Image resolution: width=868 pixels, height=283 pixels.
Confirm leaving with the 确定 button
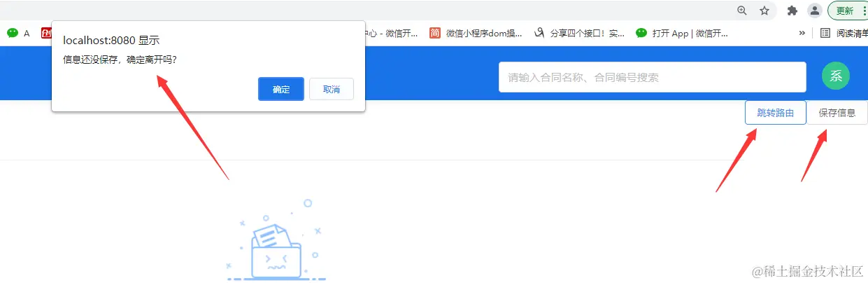pos(280,89)
